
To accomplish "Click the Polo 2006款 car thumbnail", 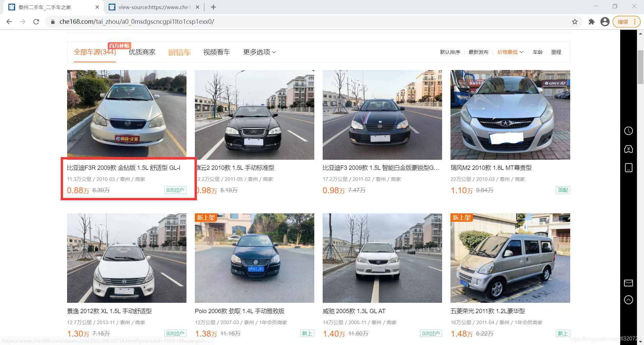I will pos(254,258).
